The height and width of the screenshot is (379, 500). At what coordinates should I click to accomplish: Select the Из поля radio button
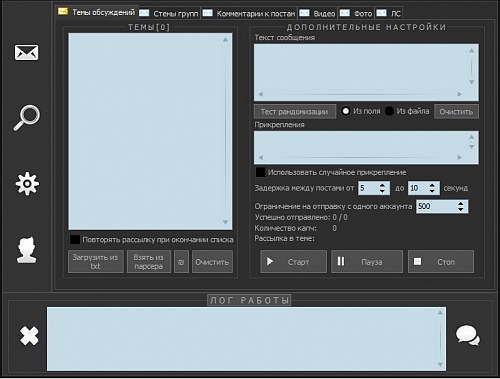click(346, 111)
